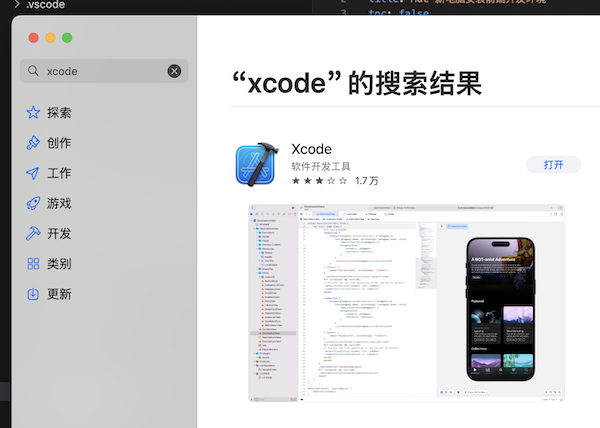Select the 探索 sidebar label
600x428 pixels.
point(59,113)
